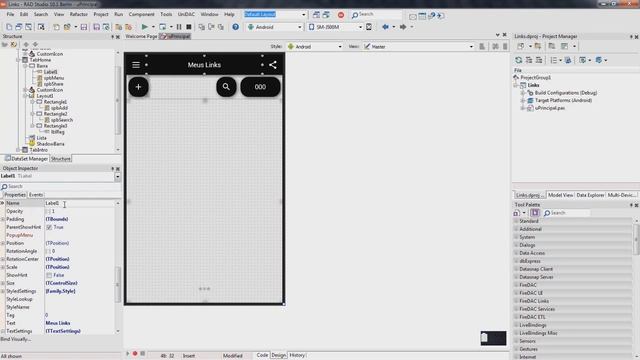The width and height of the screenshot is (640, 360).
Task: Switch to the Code tab
Action: point(262,355)
